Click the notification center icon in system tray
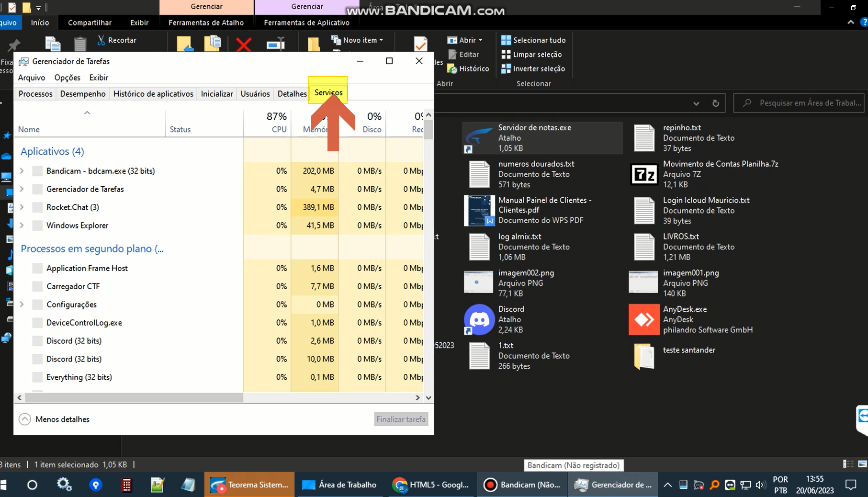Viewport: 868px width, 497px height. point(851,485)
